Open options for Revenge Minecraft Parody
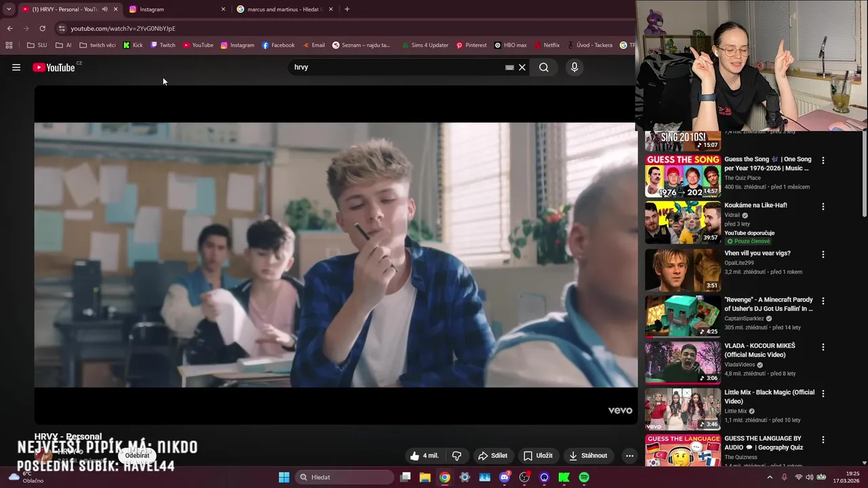This screenshot has height=488, width=868. (x=823, y=301)
